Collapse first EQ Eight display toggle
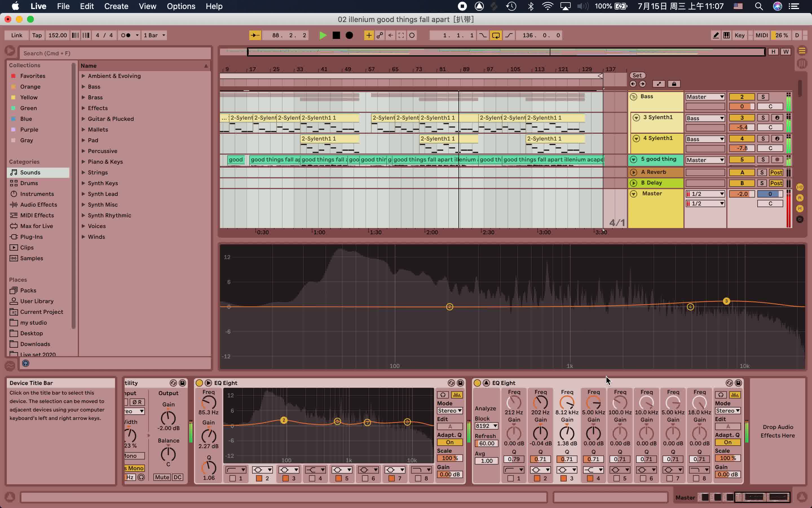812x508 pixels. pos(208,383)
